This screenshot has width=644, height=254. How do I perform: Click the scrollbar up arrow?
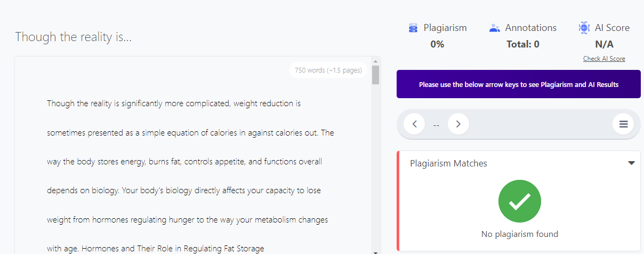[376, 60]
